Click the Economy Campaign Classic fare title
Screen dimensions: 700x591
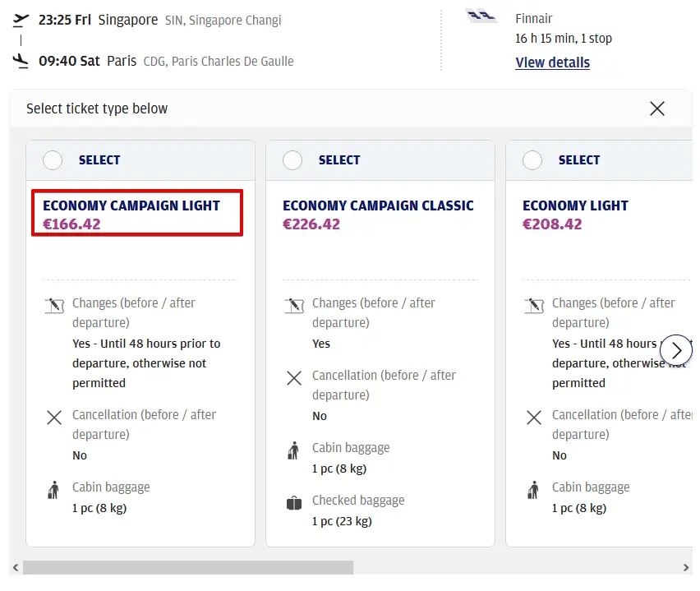378,205
